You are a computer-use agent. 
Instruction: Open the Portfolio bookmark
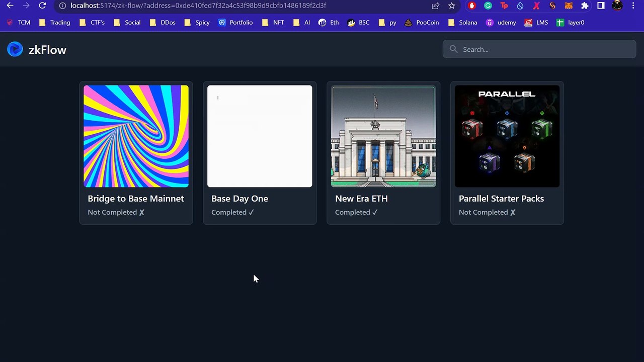pyautogui.click(x=236, y=23)
